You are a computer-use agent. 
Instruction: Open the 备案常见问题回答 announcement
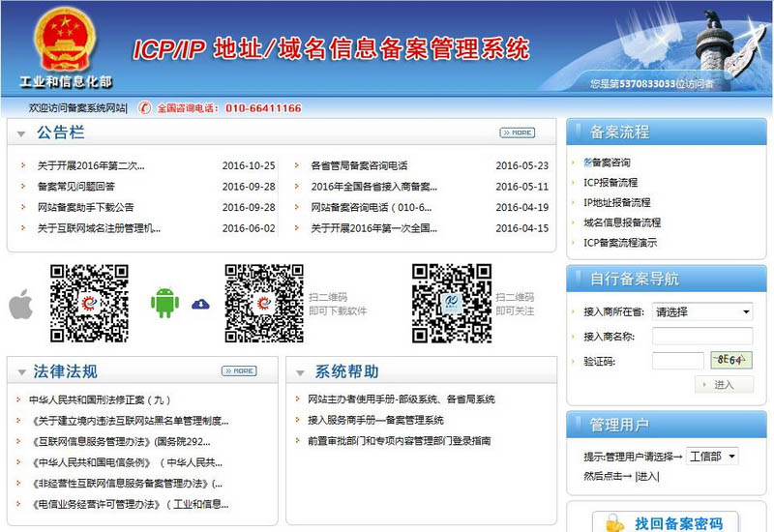(x=76, y=187)
